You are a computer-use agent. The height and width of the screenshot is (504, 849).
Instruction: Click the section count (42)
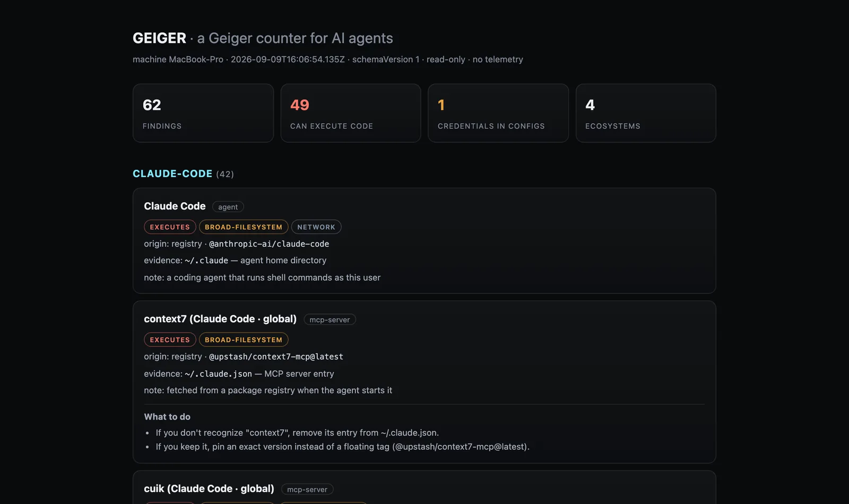pos(225,174)
